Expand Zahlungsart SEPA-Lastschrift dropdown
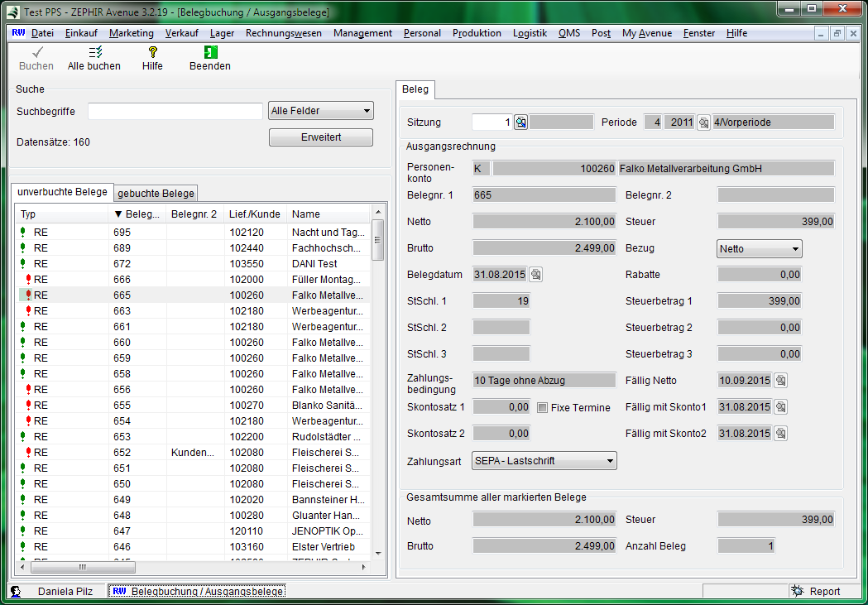This screenshot has width=868, height=605. (x=610, y=461)
